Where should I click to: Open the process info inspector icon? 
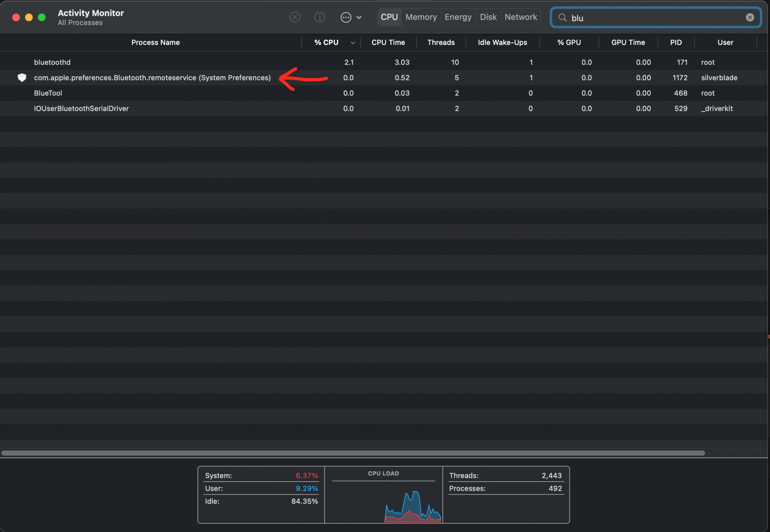tap(320, 17)
